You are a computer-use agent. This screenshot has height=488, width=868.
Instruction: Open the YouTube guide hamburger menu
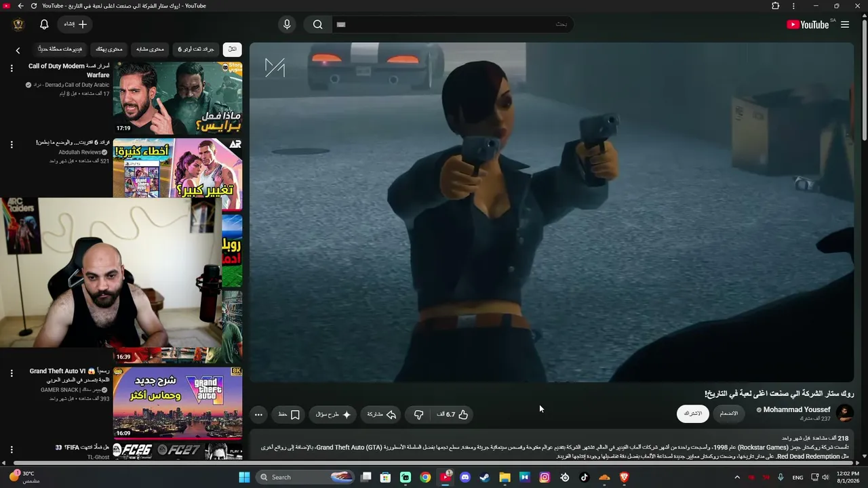pyautogui.click(x=845, y=24)
